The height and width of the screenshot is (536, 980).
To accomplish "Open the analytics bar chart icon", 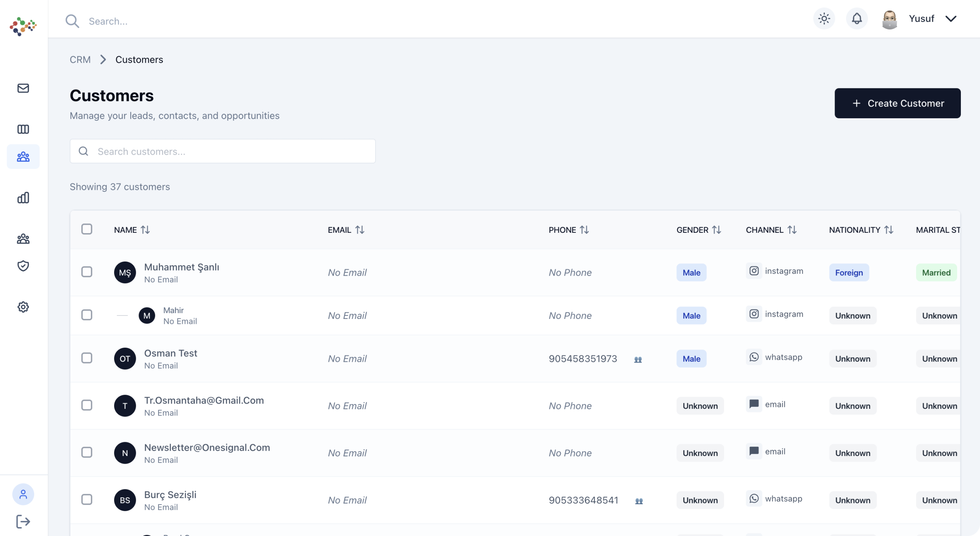I will pos(23,198).
